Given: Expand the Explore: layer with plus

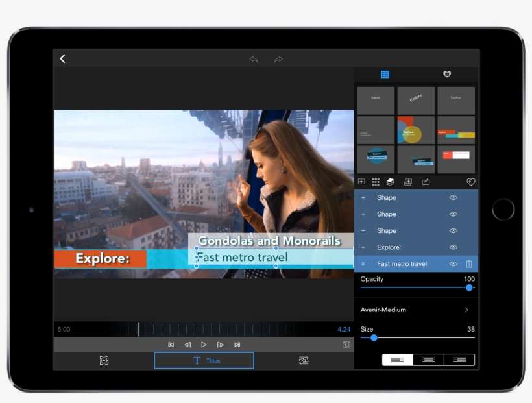Looking at the screenshot, I should coord(363,247).
